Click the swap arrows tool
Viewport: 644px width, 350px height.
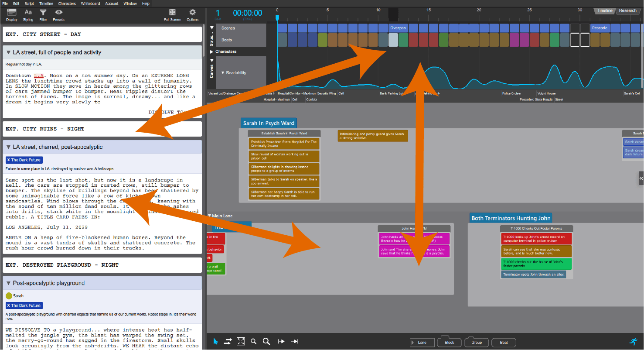coord(228,341)
